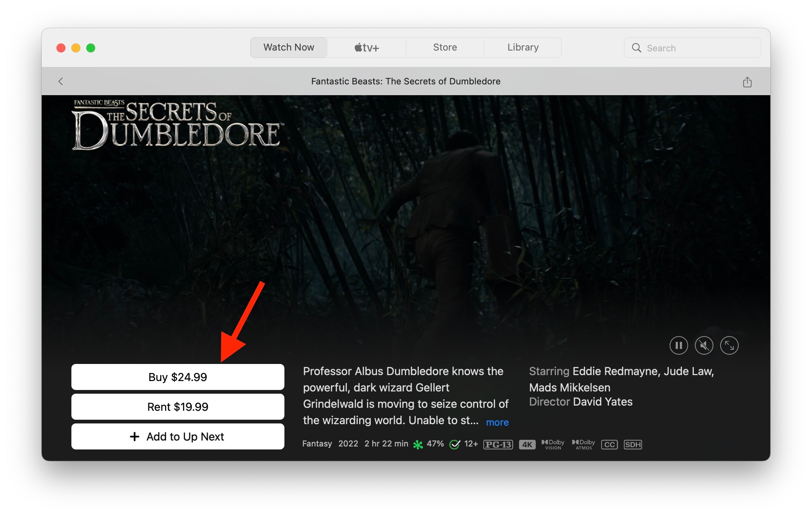Switch to the Watch Now tab
The image size is (812, 516).
pyautogui.click(x=289, y=48)
